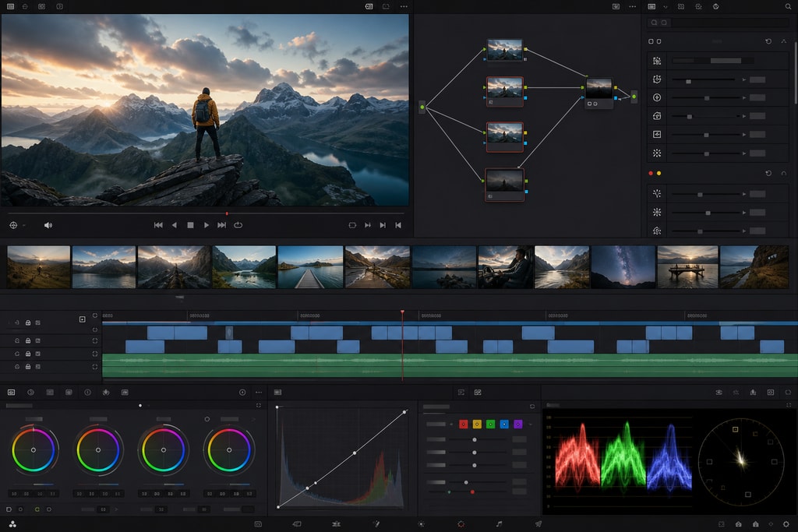The image size is (798, 532).
Task: Open the Fairlight page music note icon
Action: 499,524
